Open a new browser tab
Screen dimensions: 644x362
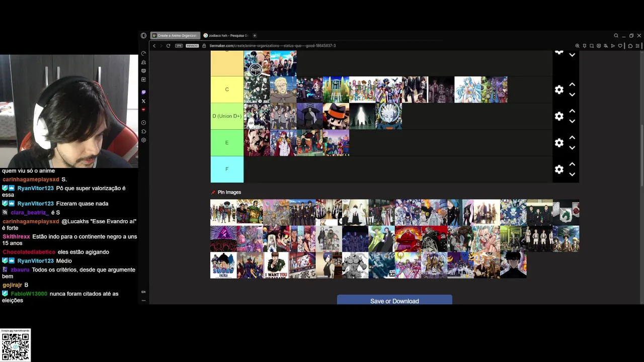[x=255, y=36]
